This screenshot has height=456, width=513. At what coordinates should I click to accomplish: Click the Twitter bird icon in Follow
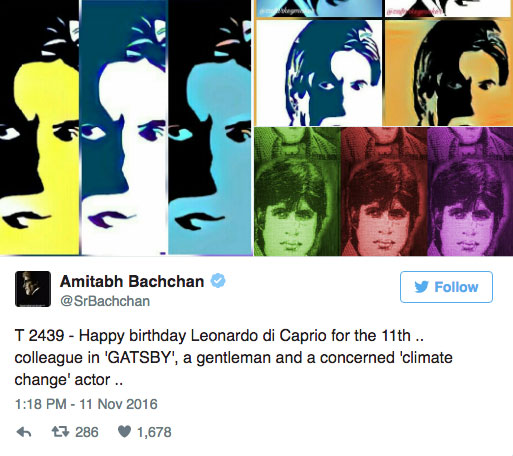point(421,287)
